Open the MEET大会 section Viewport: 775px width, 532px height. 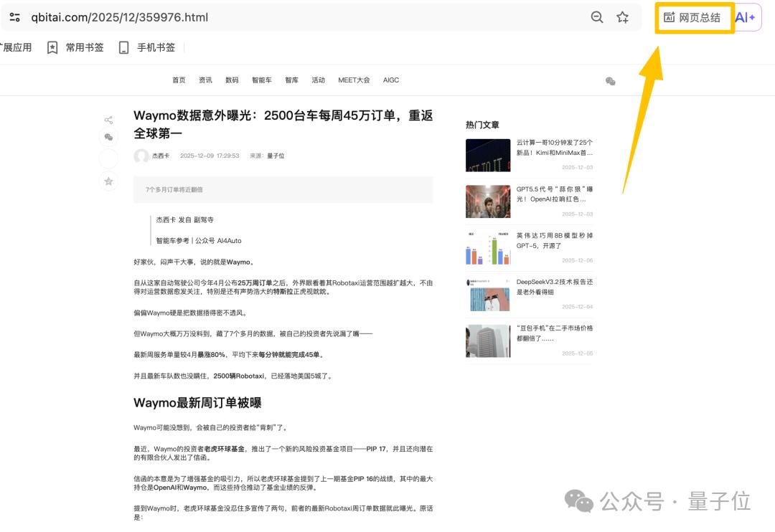click(354, 80)
